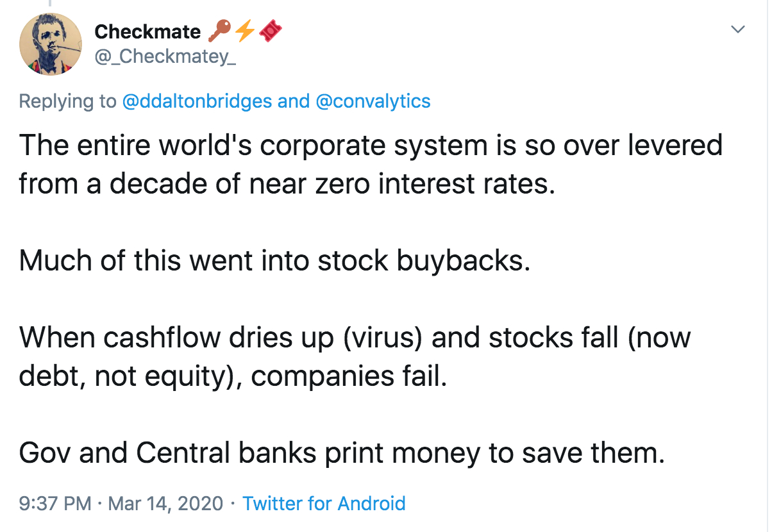Open the Checkmate display name link
Image resolution: width=772 pixels, height=532 pixels.
pos(147,31)
